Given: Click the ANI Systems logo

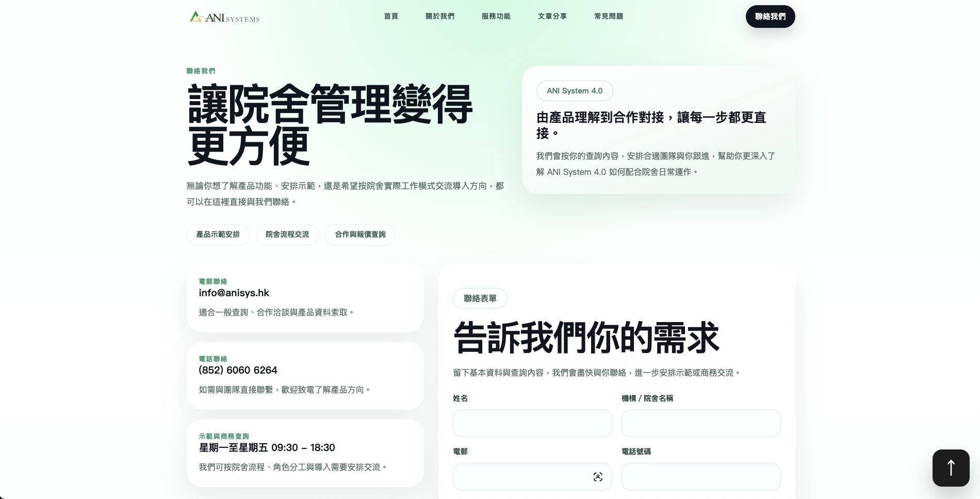Looking at the screenshot, I should (x=224, y=17).
